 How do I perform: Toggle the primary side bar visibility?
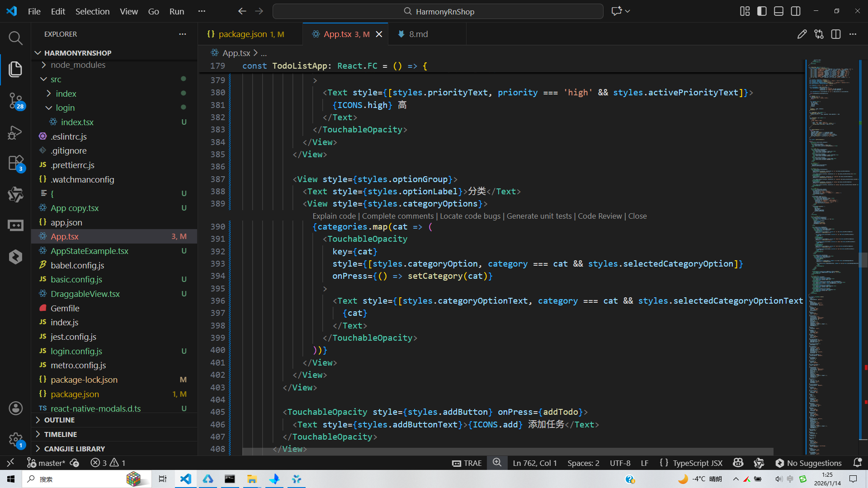tap(762, 11)
